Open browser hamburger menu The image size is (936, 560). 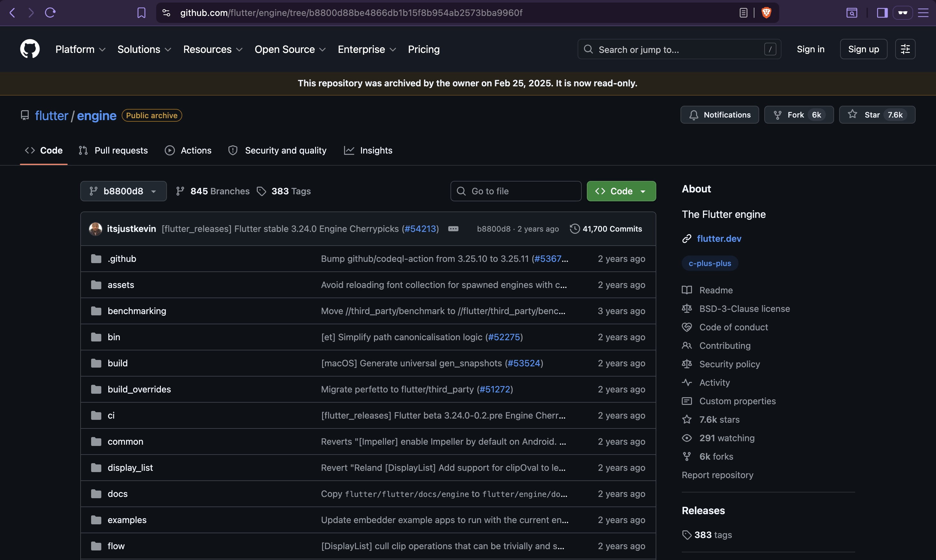point(923,13)
